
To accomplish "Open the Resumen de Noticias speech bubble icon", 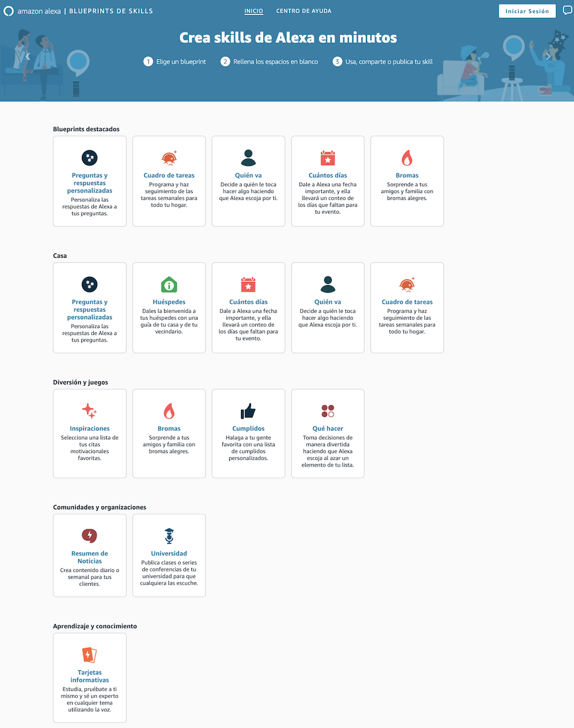I will point(89,535).
